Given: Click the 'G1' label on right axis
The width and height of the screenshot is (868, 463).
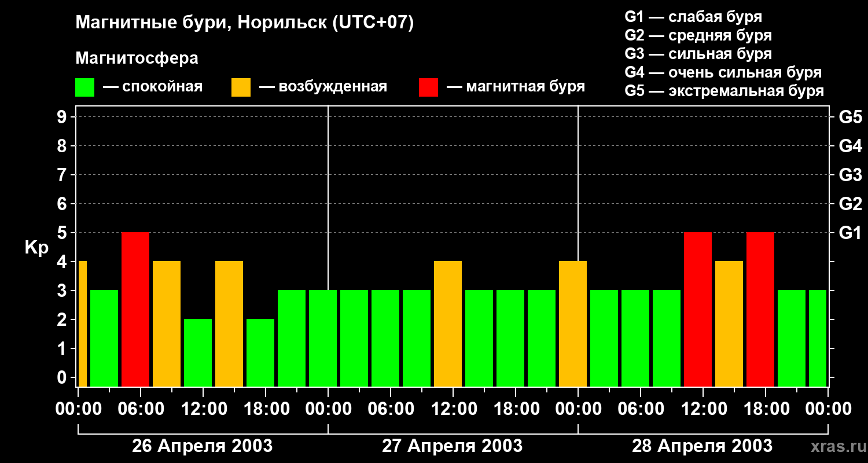Looking at the screenshot, I should 850,233.
